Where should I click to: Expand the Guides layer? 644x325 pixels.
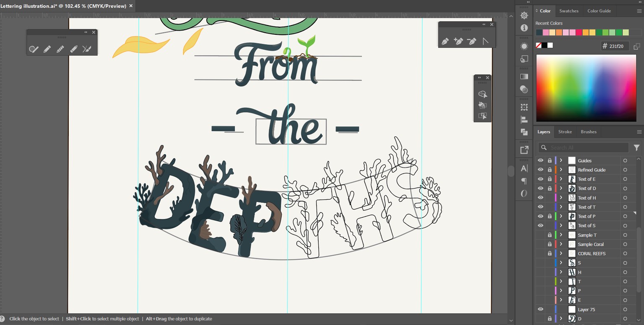point(561,160)
